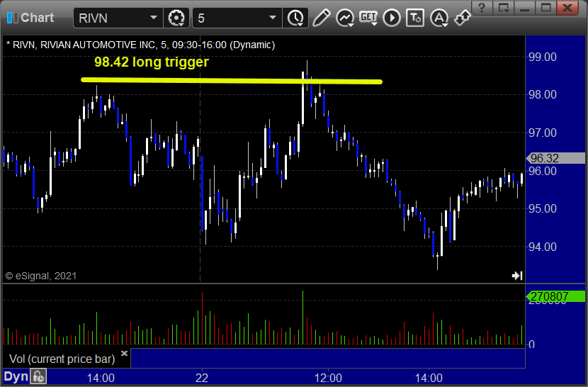Open the window options dropdown icon
This screenshot has width=588, height=387.
pos(503,7)
